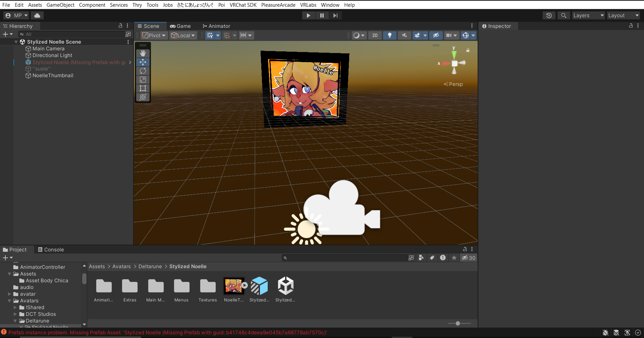Switch to the Console tab

click(51, 249)
